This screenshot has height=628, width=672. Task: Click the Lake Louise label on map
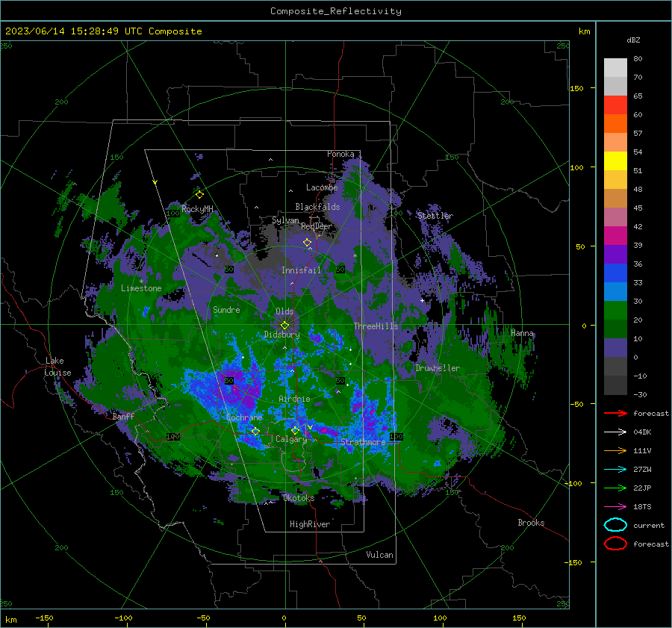pos(57,367)
